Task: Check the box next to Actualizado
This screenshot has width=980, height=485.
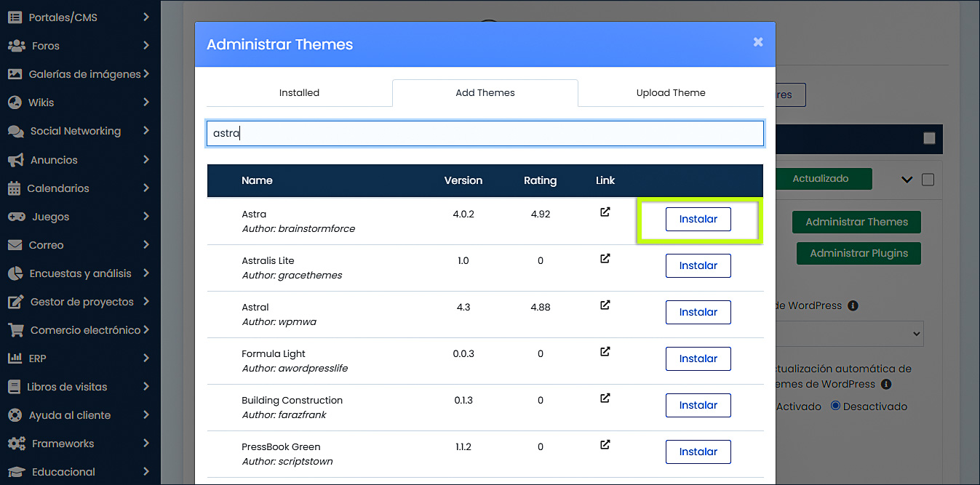Action: pos(928,179)
